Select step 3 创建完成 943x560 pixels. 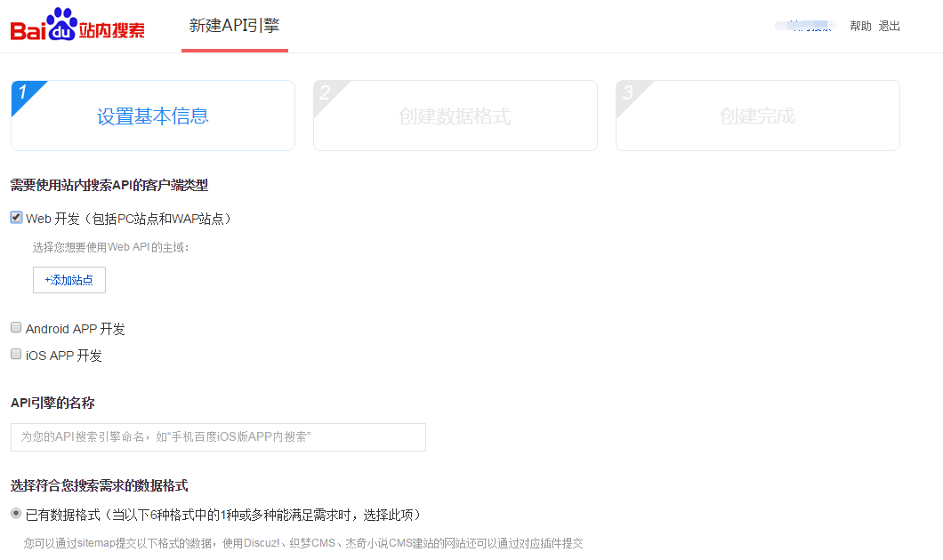coord(758,116)
